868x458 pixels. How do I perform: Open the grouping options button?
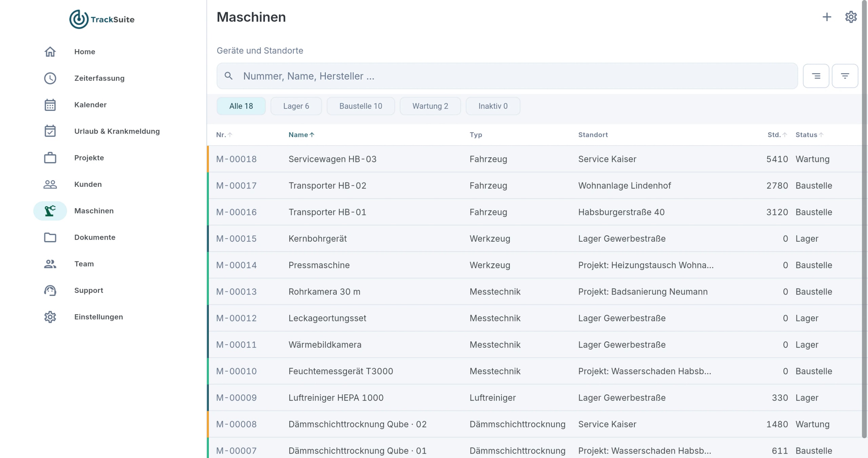point(816,76)
